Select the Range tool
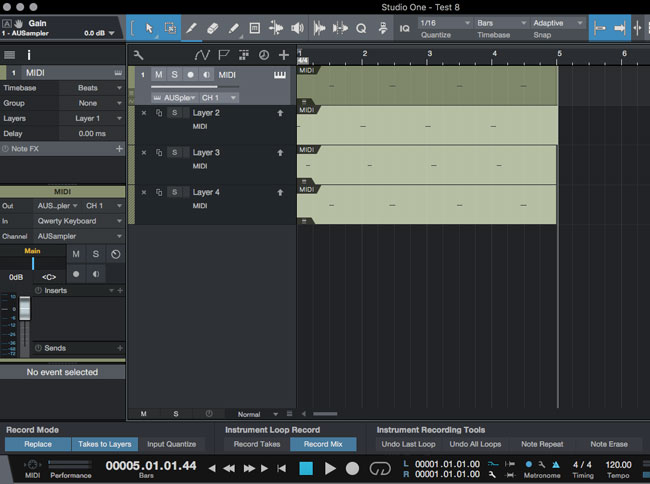 point(170,28)
